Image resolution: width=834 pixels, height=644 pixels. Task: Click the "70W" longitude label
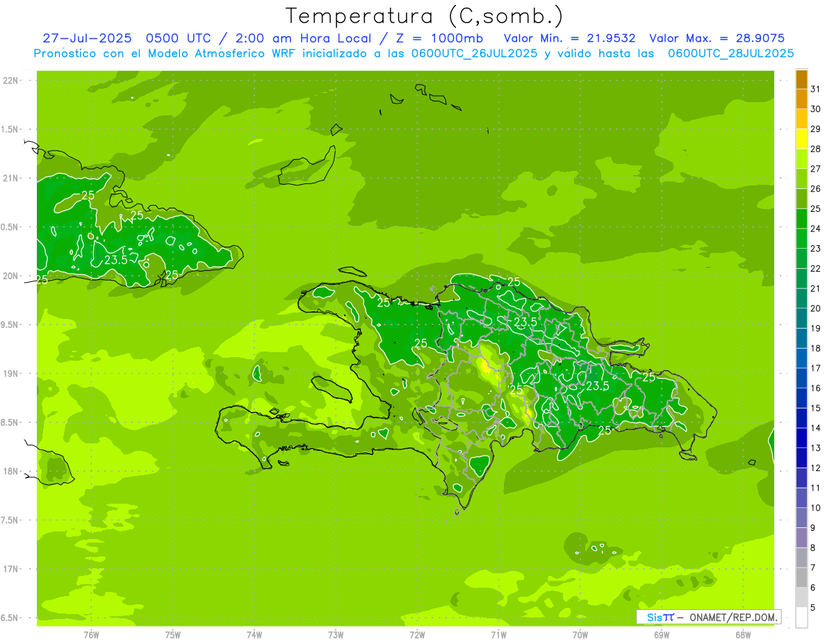[580, 634]
